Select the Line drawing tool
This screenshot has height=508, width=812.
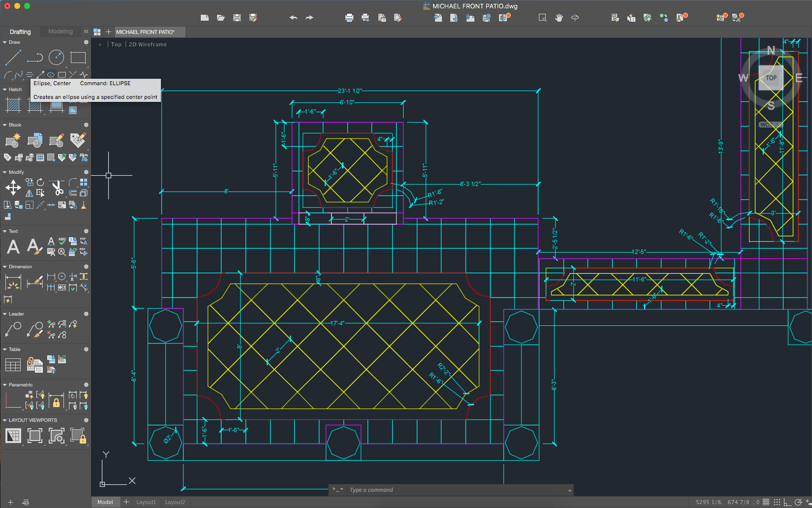[x=13, y=58]
